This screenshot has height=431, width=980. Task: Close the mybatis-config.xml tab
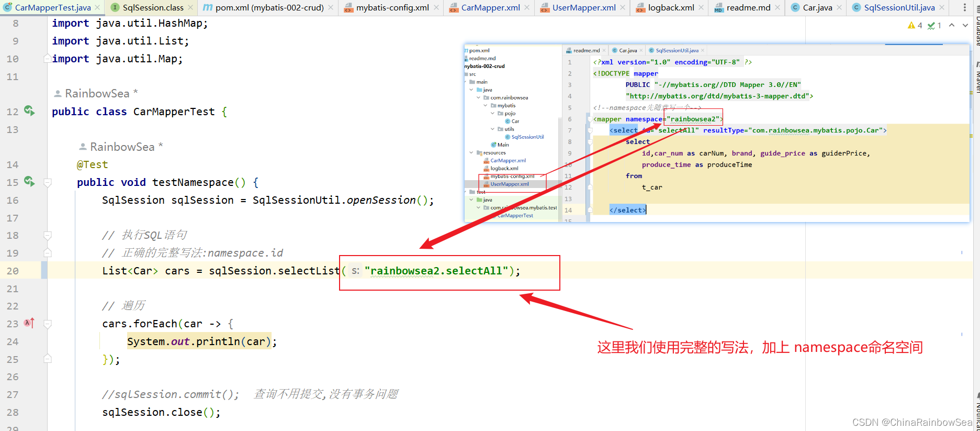pos(436,7)
